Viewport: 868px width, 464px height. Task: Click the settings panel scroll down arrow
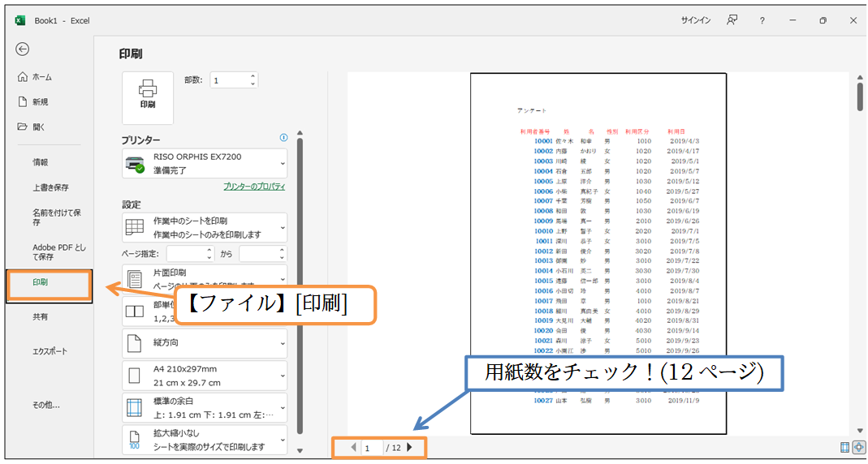300,450
